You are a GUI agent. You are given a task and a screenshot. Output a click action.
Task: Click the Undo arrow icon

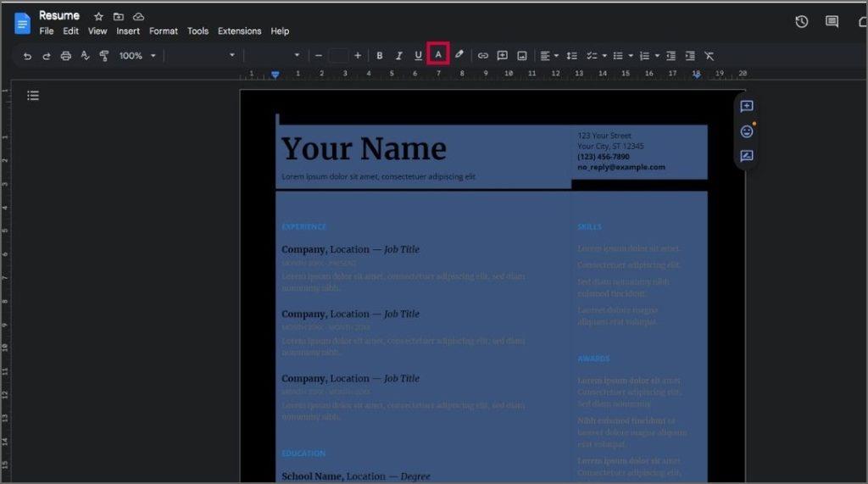(27, 56)
